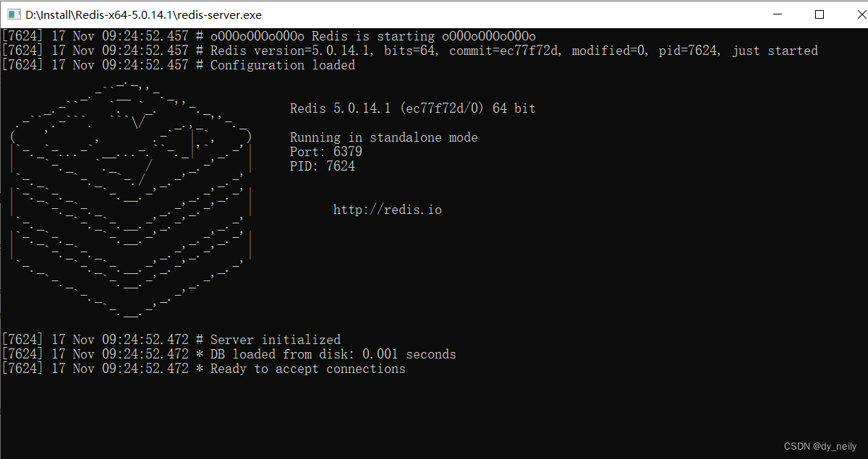Click the hash mark before 'Server initialized'
Viewport: 868px width, 459px height.
point(200,339)
